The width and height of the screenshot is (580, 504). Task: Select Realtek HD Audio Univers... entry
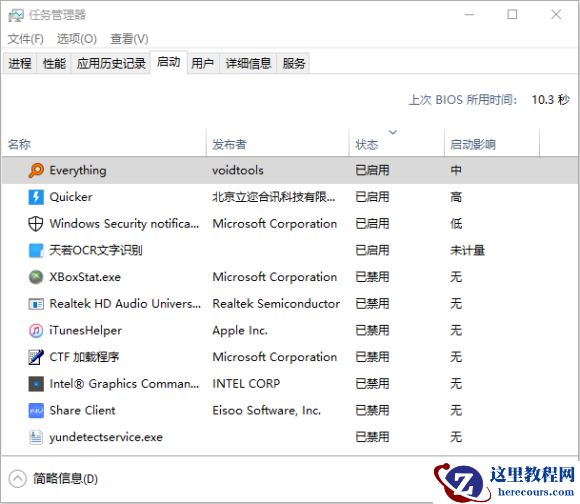click(x=125, y=304)
